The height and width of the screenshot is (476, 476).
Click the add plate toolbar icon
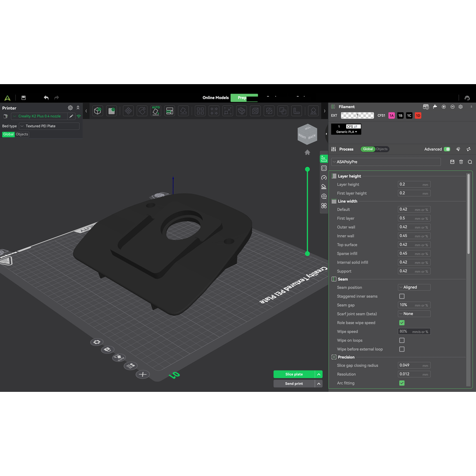(112, 111)
